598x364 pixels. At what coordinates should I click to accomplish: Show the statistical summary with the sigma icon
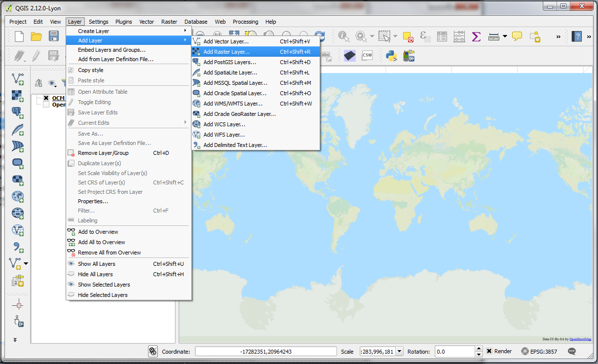click(x=477, y=36)
